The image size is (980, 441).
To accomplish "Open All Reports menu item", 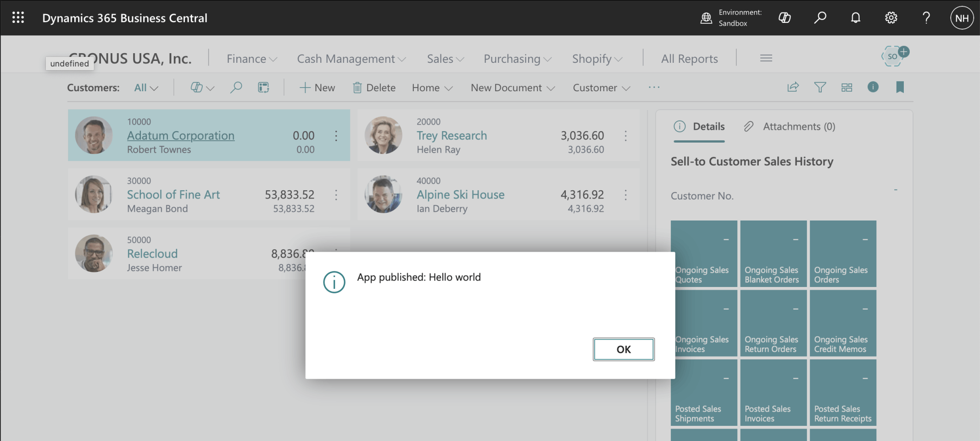I will (x=689, y=59).
